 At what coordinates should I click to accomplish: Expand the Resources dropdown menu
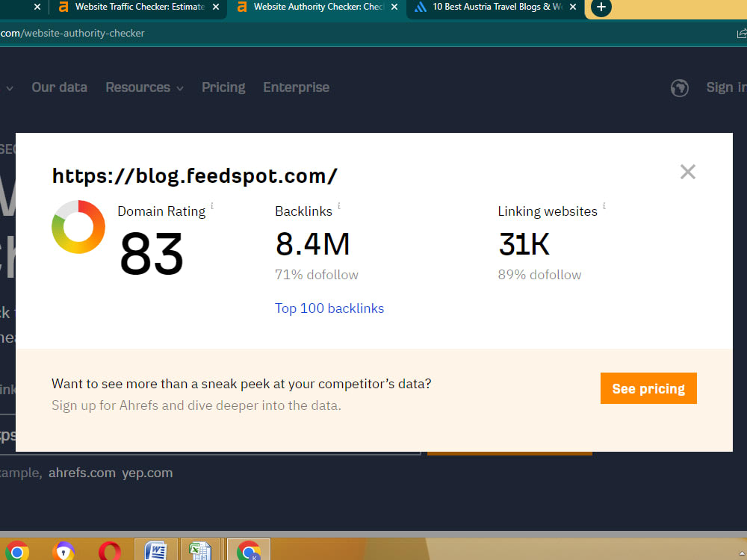point(144,87)
